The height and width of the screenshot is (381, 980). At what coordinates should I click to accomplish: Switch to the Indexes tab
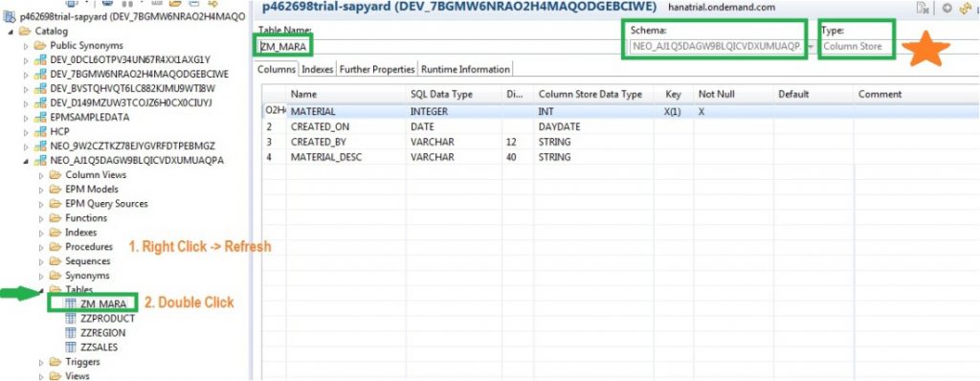(x=318, y=70)
